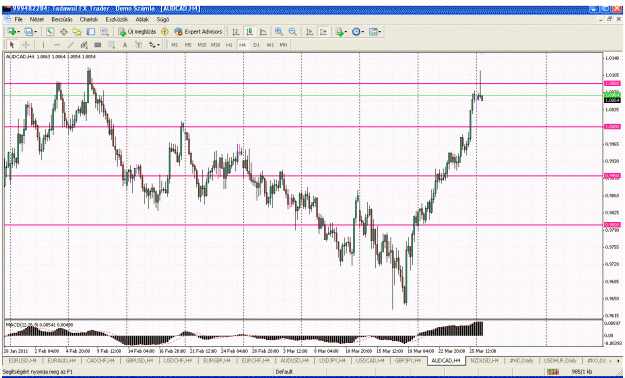Click the Arrows objects icon

click(x=152, y=45)
